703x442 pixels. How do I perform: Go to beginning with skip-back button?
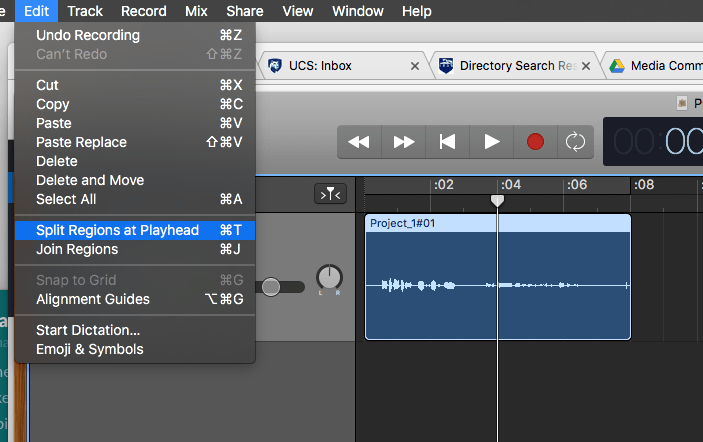point(447,142)
